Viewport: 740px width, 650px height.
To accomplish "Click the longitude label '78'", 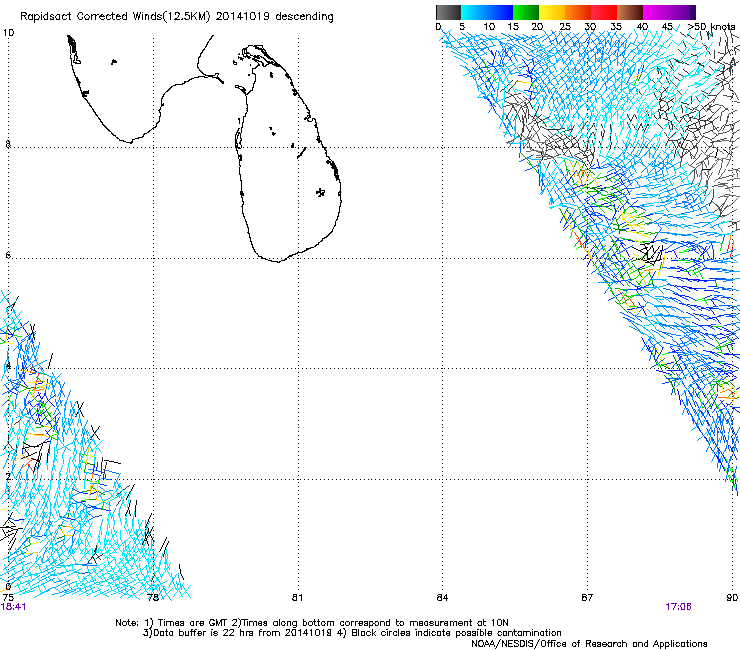I will click(153, 598).
